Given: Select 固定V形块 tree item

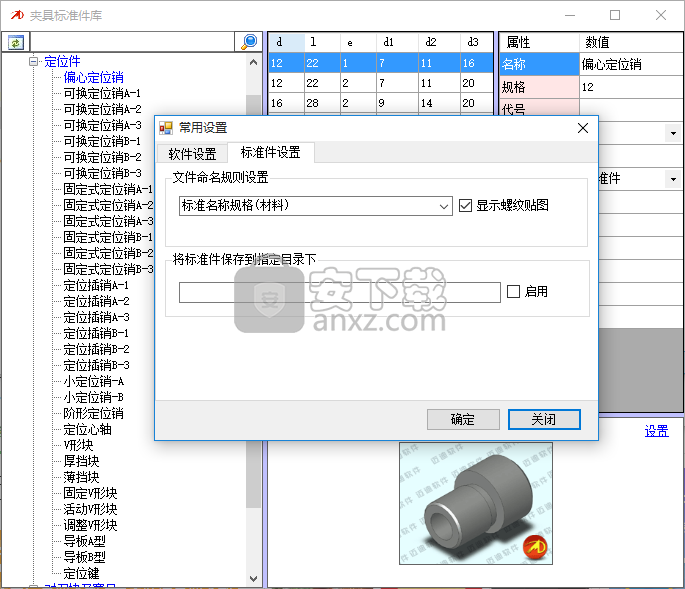Looking at the screenshot, I should coord(90,493).
